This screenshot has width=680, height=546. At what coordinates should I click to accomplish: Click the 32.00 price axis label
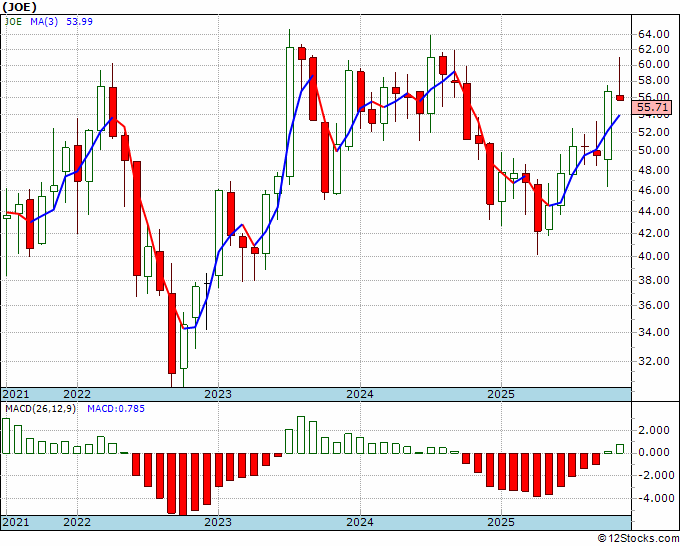654,361
